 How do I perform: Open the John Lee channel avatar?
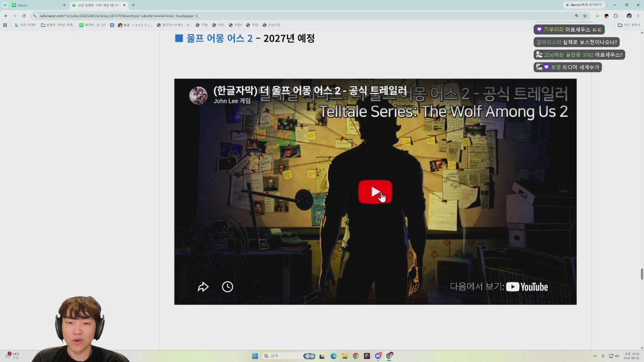click(x=198, y=96)
